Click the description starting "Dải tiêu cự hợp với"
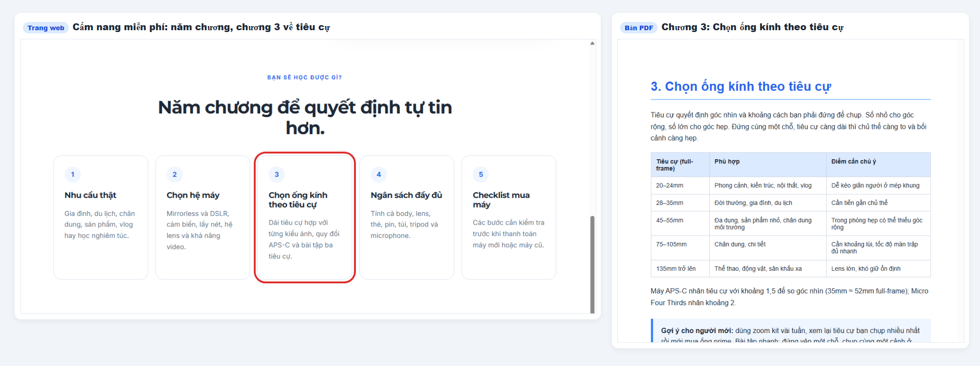This screenshot has width=980, height=366. pyautogui.click(x=304, y=239)
